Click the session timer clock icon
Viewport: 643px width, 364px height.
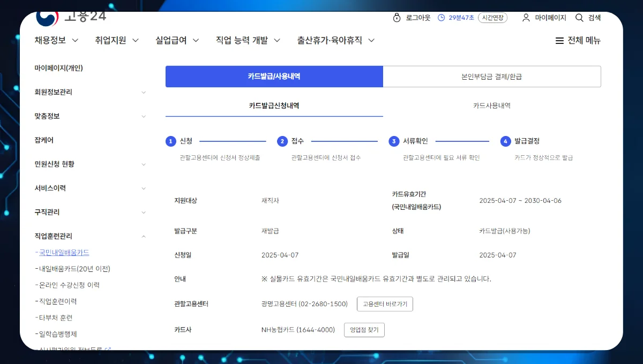click(442, 18)
